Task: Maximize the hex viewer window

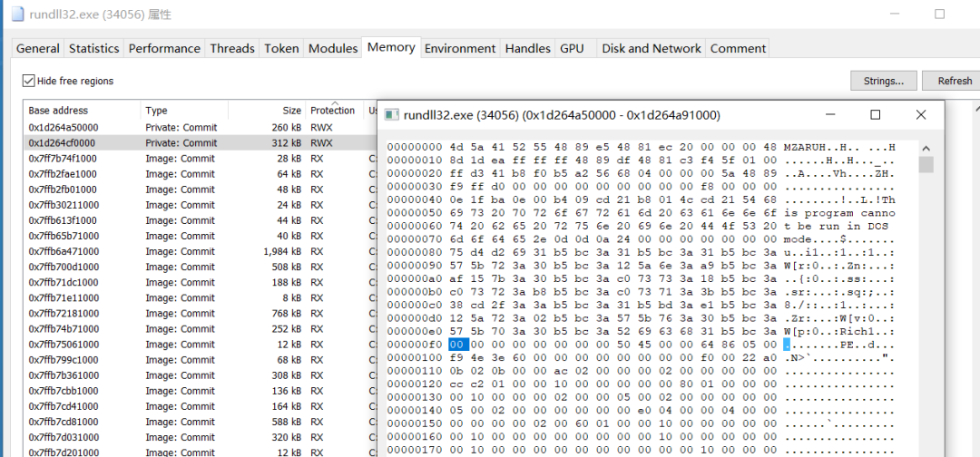Action: coord(875,115)
